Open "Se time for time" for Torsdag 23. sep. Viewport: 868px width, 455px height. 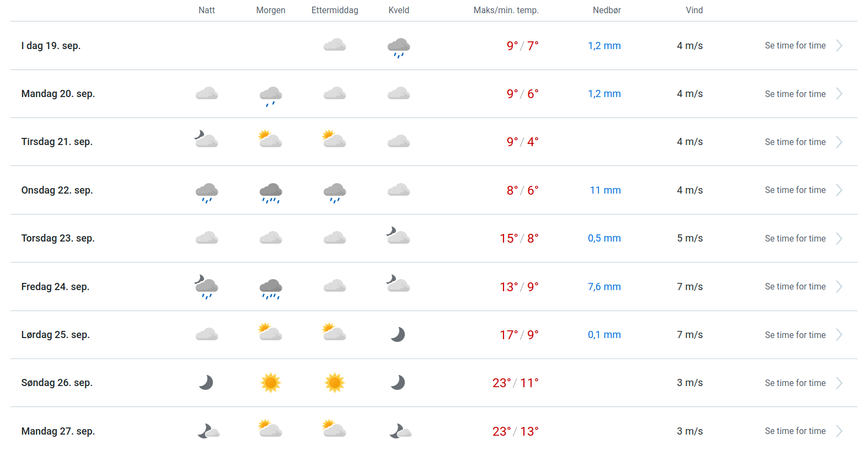coord(795,239)
